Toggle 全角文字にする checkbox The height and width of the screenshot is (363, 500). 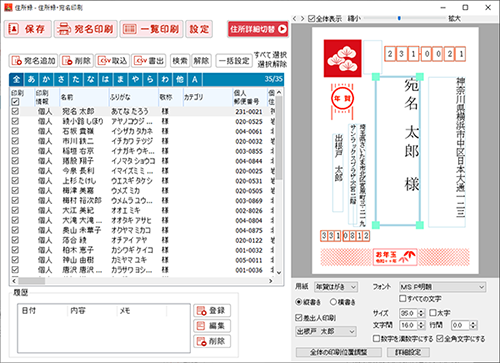[x=440, y=339]
